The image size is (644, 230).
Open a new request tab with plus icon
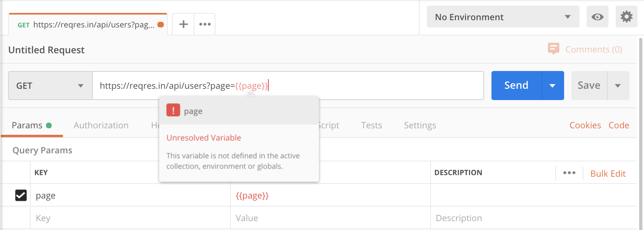(x=183, y=24)
